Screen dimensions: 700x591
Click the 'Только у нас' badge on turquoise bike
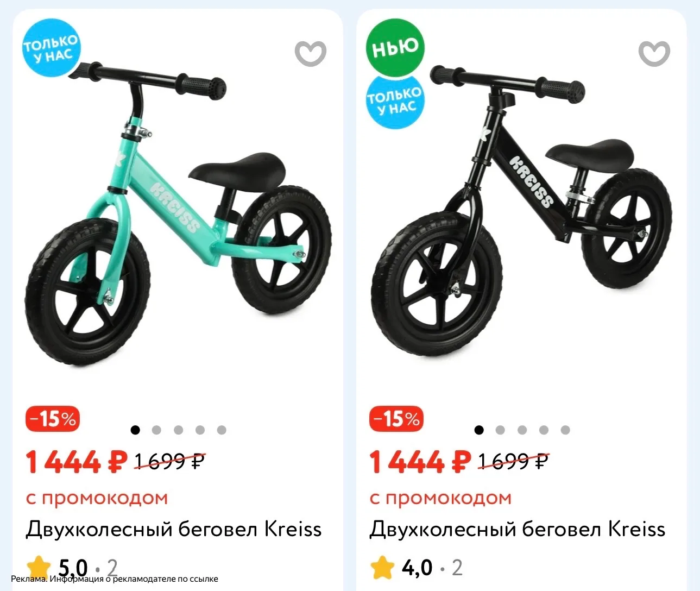click(x=51, y=47)
